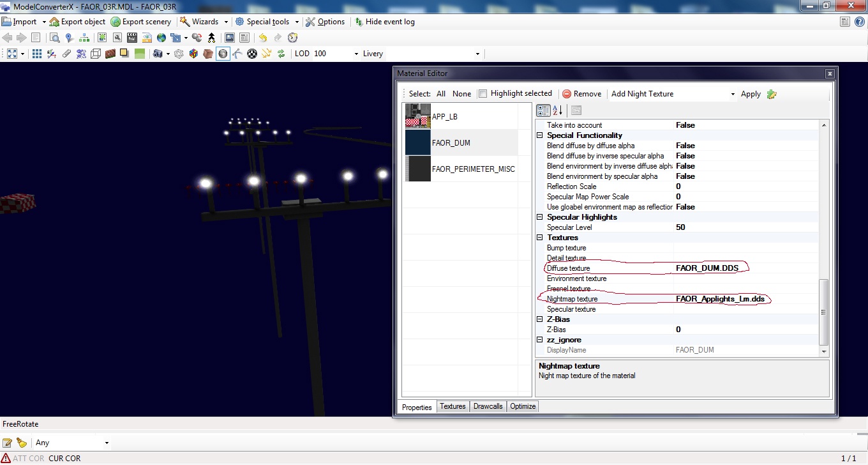
Task: Click the green refresh arrows icon
Action: 281,54
